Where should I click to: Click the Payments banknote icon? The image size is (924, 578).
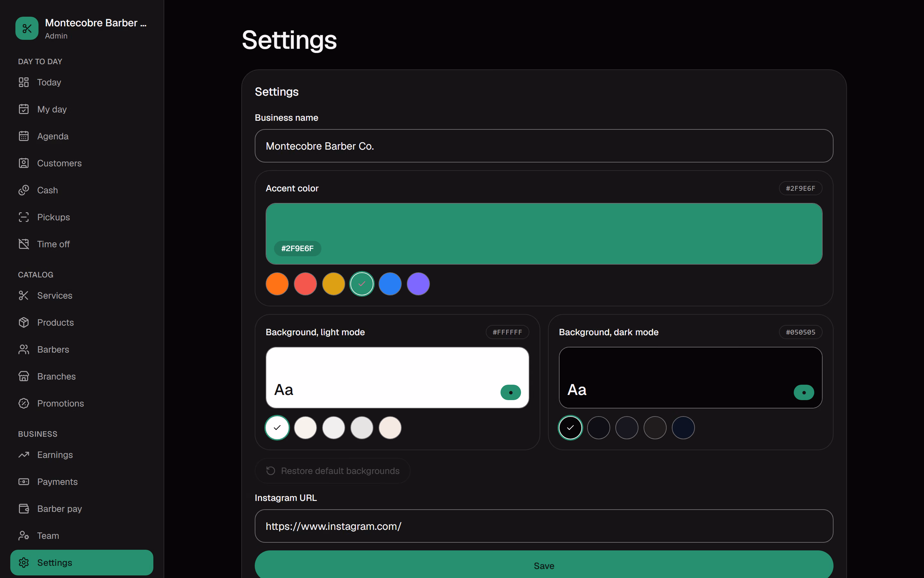(x=24, y=482)
